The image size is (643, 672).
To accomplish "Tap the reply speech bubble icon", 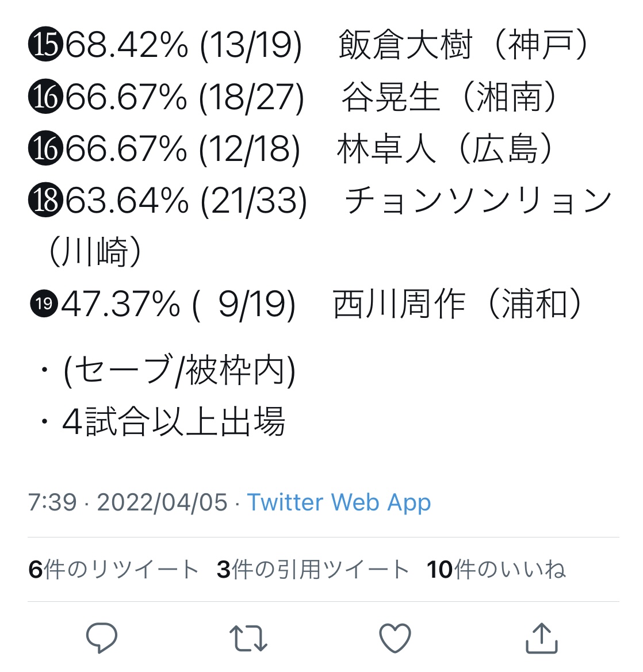I will [102, 637].
